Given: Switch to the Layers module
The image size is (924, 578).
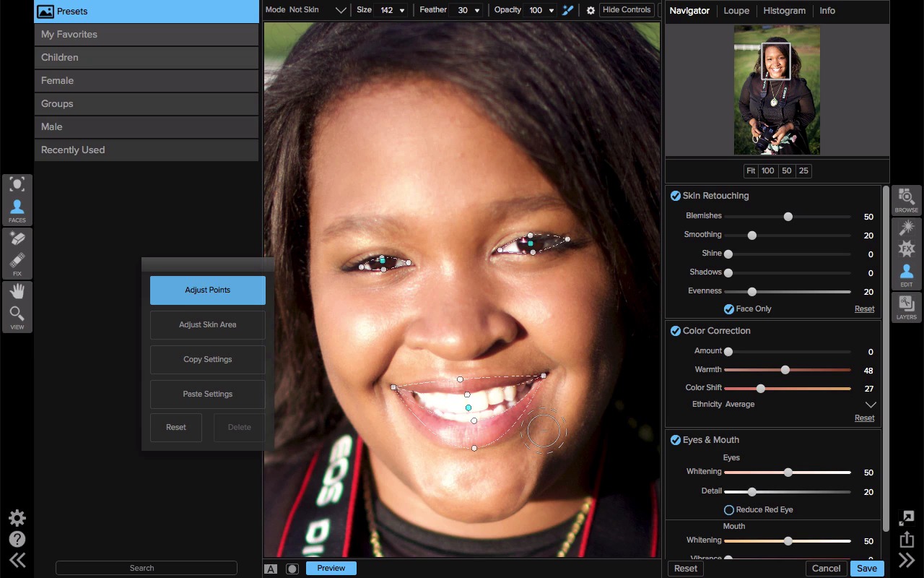Looking at the screenshot, I should [907, 307].
